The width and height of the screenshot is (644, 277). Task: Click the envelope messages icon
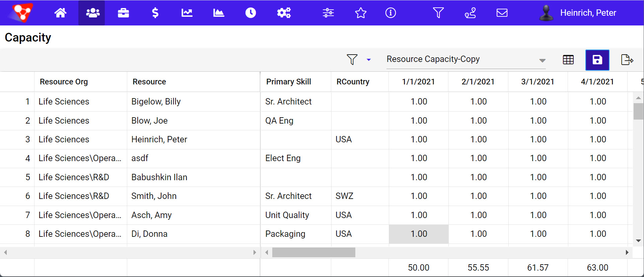pyautogui.click(x=502, y=13)
